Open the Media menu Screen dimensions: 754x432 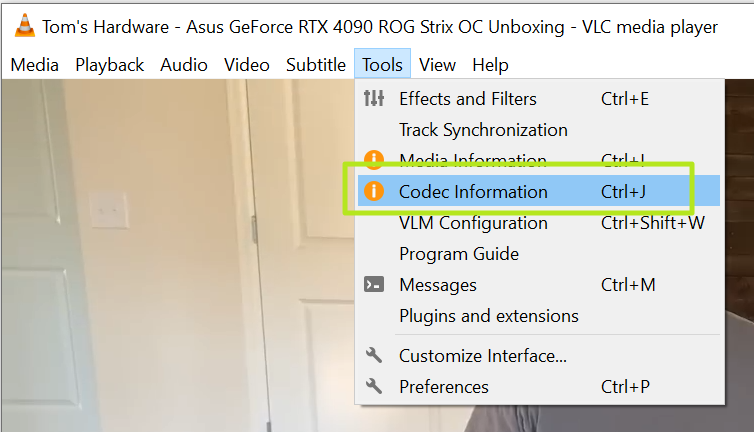[35, 65]
